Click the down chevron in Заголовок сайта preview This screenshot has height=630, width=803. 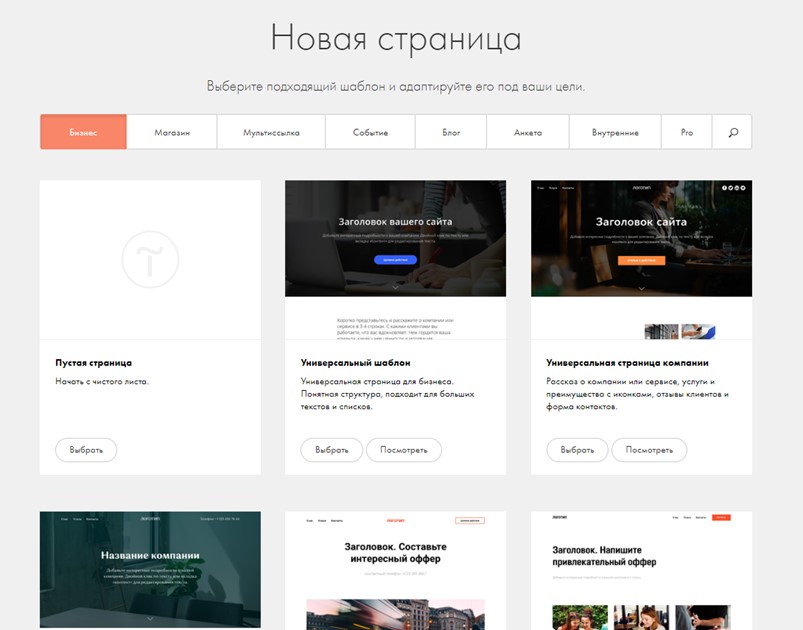tap(641, 288)
